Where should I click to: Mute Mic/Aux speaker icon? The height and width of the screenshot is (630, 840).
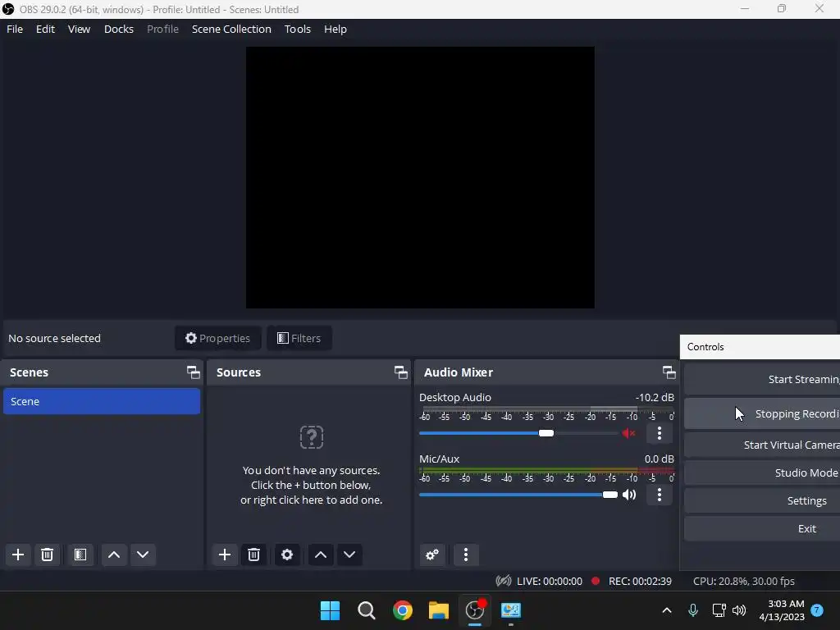click(x=629, y=495)
